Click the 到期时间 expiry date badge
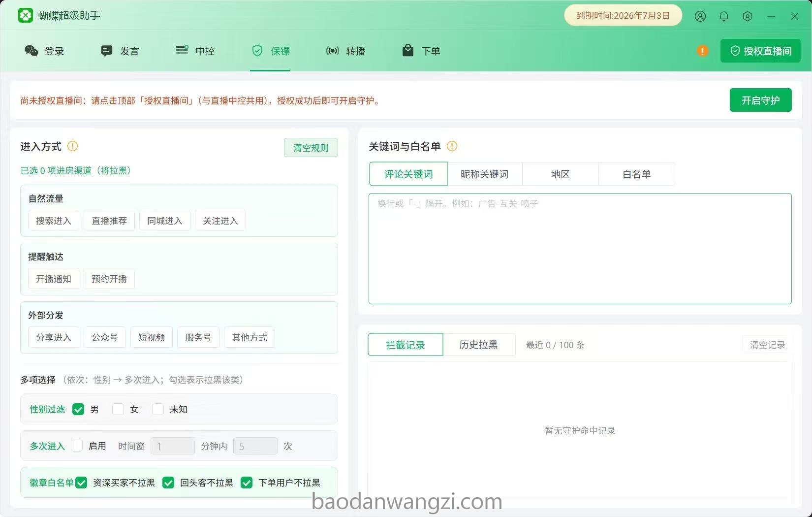 pos(623,15)
